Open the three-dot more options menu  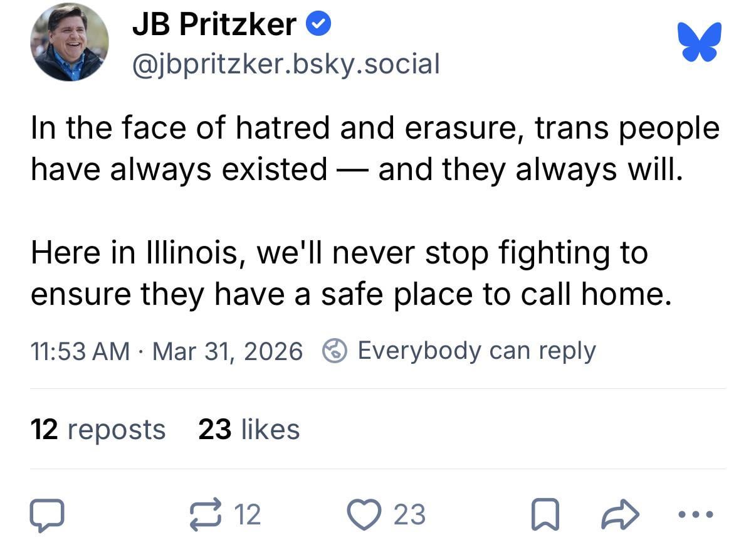pyautogui.click(x=696, y=514)
